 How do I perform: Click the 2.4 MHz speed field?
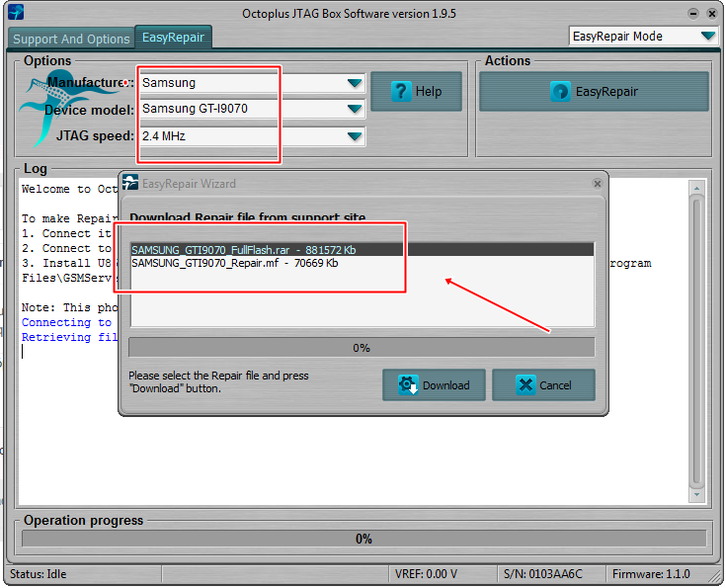[252, 136]
